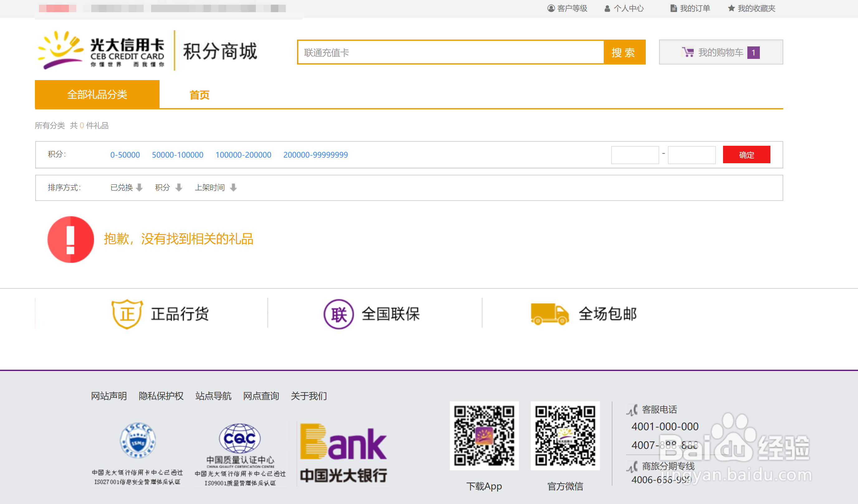Open the all gift categories menu

(x=97, y=94)
